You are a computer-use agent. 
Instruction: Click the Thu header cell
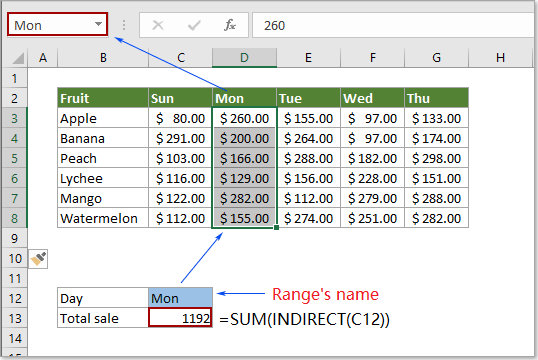(436, 98)
